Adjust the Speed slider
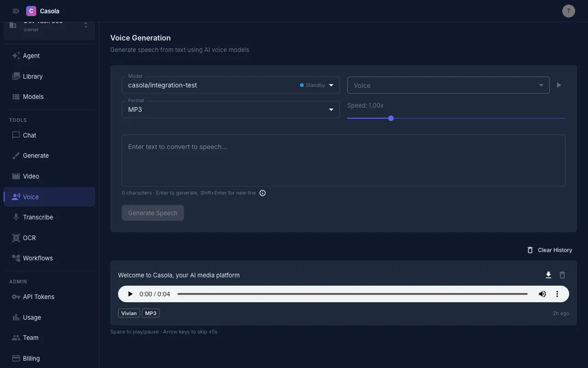 click(x=390, y=118)
